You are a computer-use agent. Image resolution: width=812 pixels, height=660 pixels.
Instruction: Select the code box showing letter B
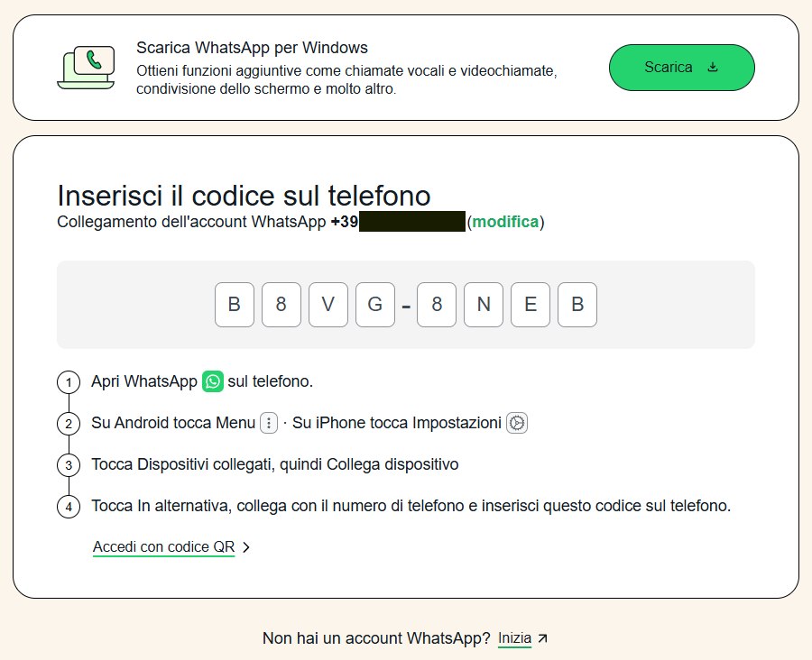[x=235, y=305]
